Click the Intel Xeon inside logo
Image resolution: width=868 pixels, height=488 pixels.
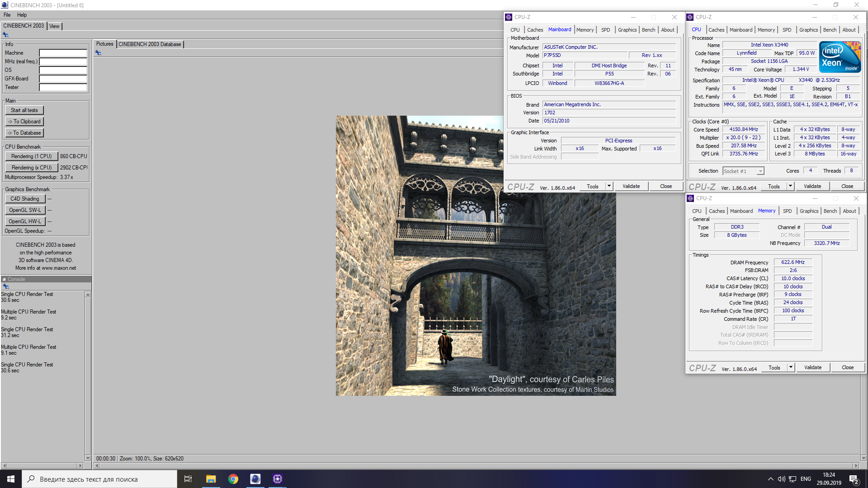pos(840,57)
